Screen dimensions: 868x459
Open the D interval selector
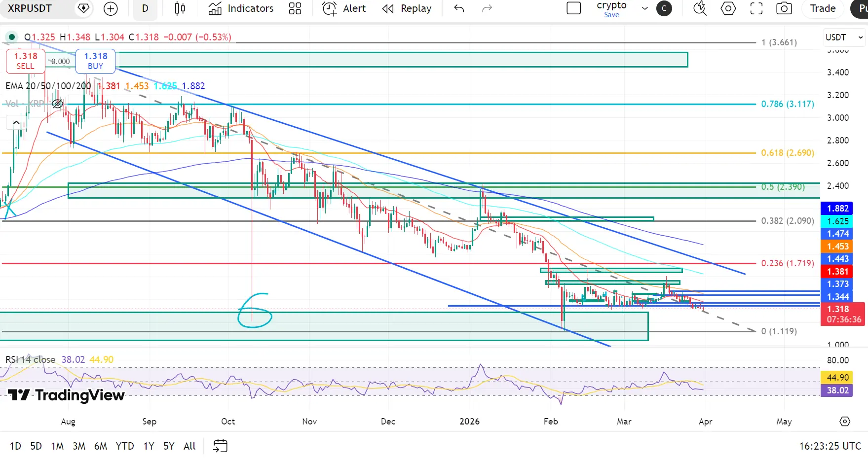point(145,8)
